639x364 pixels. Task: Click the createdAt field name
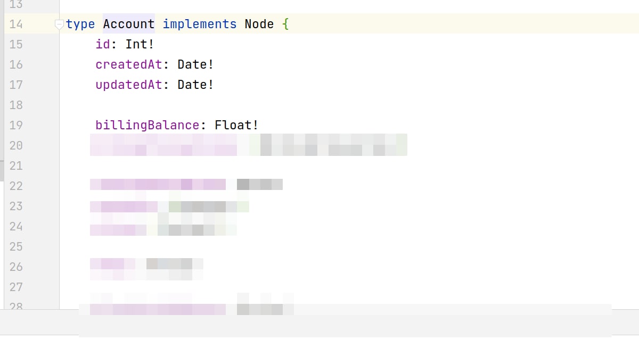click(x=129, y=64)
